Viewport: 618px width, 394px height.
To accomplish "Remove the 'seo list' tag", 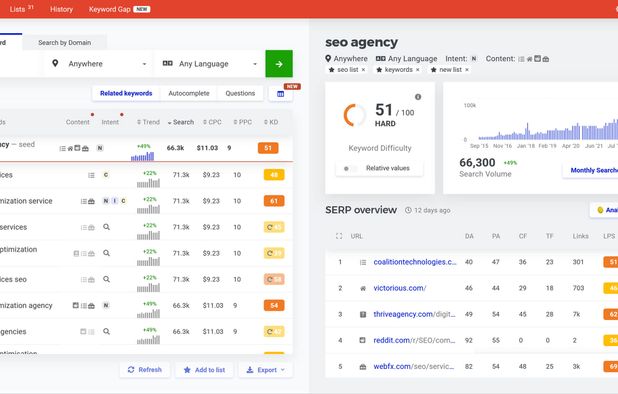I will pos(363,70).
